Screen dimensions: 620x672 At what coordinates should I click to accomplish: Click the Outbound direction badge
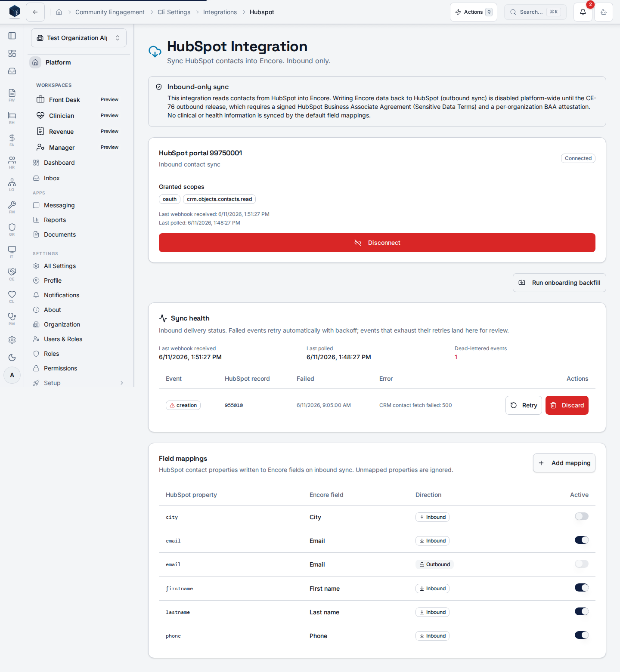434,564
